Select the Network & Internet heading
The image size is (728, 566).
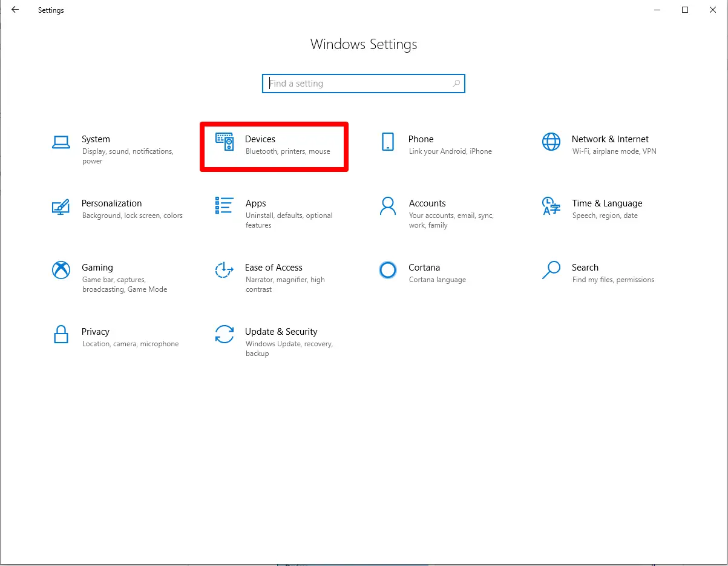point(610,139)
